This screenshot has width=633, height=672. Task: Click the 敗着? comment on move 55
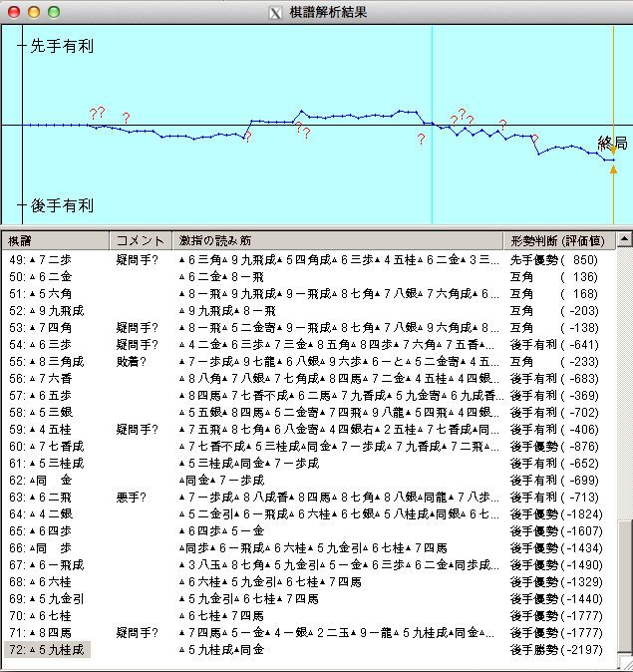[x=132, y=362]
